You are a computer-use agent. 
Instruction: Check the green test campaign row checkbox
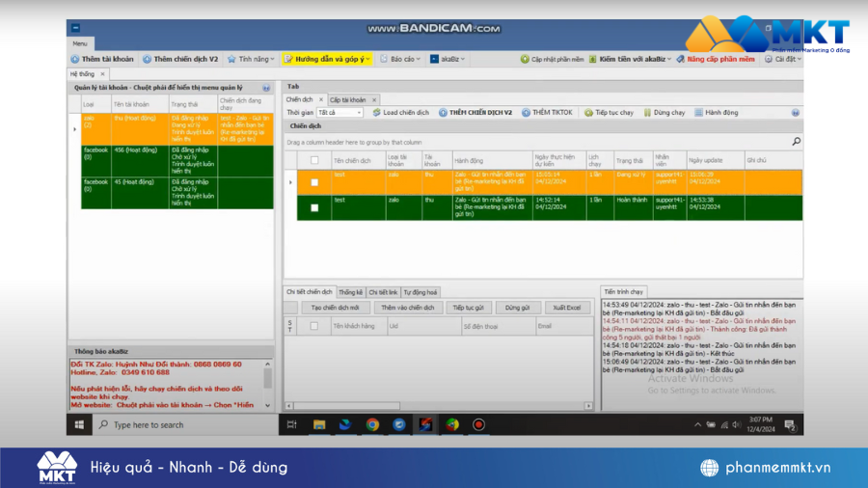[x=314, y=207]
